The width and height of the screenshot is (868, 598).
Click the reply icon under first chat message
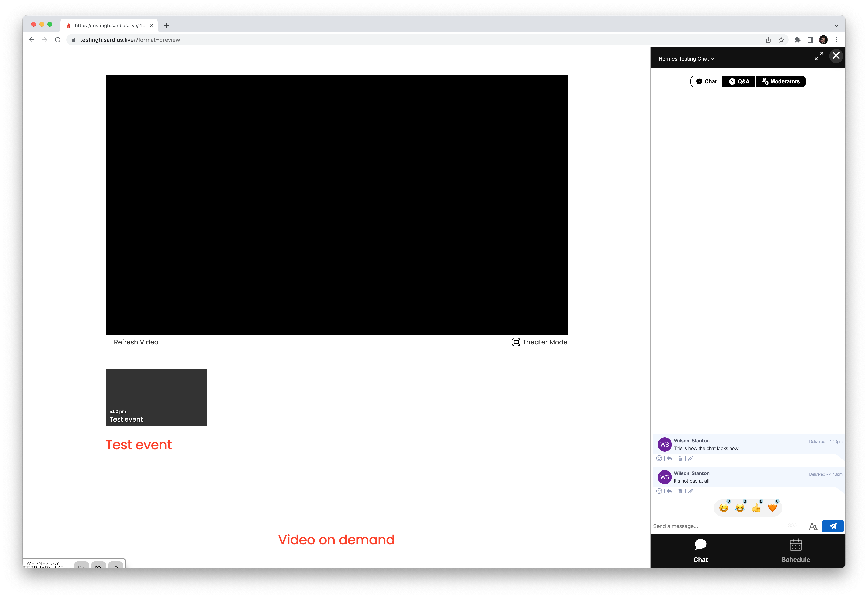click(669, 458)
